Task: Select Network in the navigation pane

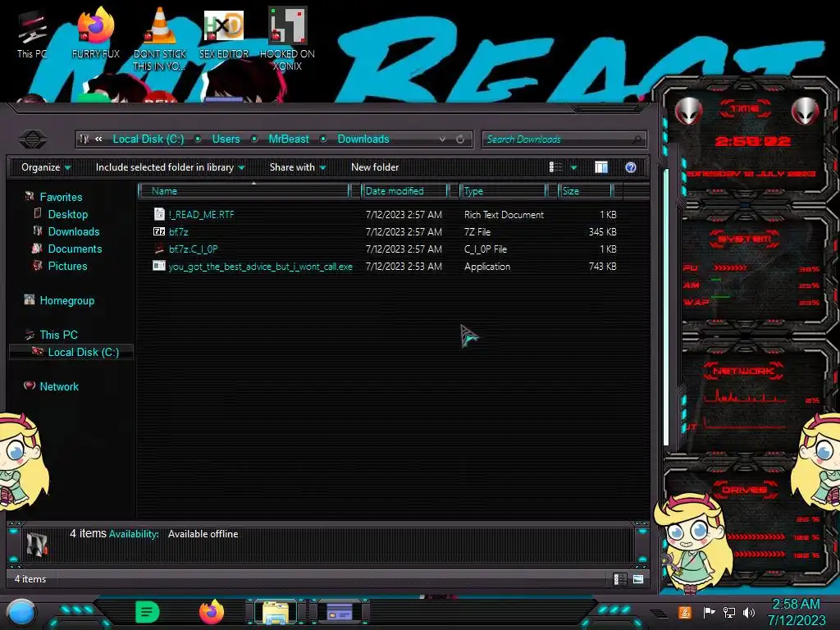Action: 59,386
